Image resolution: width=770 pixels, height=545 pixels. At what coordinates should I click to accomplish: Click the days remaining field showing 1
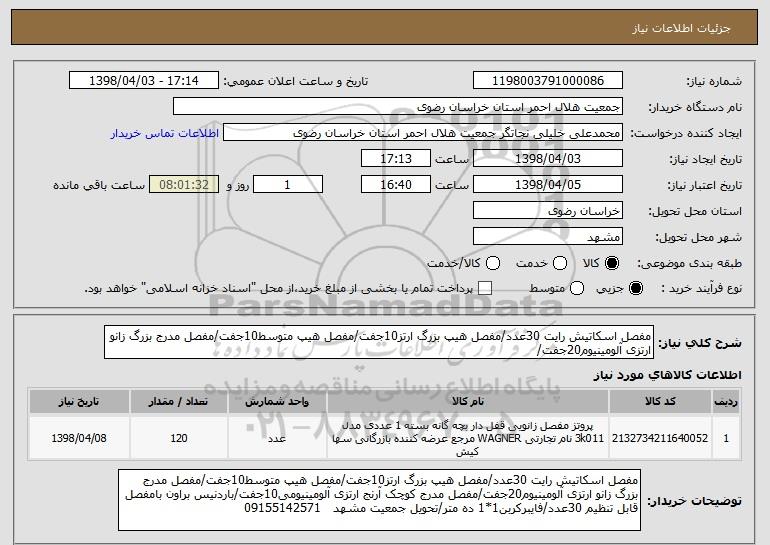[288, 185]
